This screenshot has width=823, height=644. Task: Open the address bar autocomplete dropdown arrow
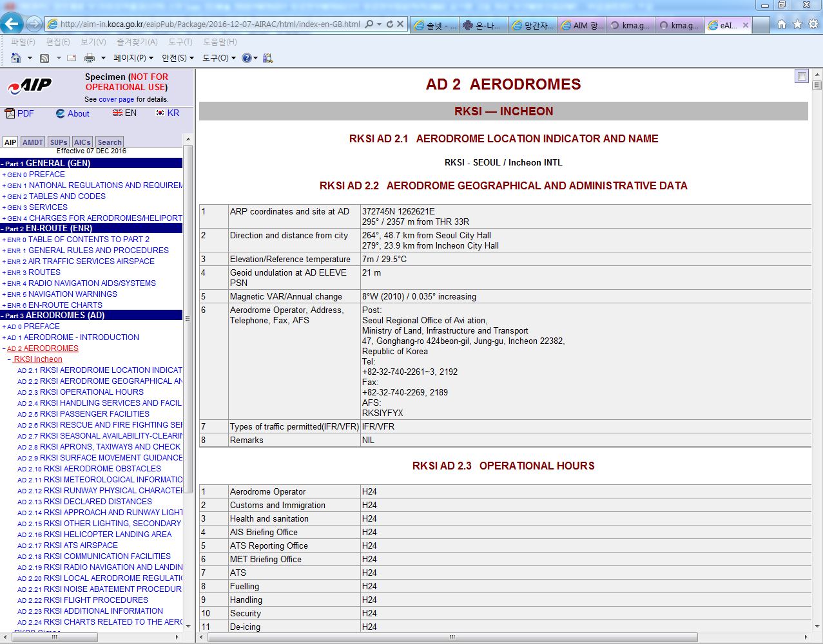[379, 24]
